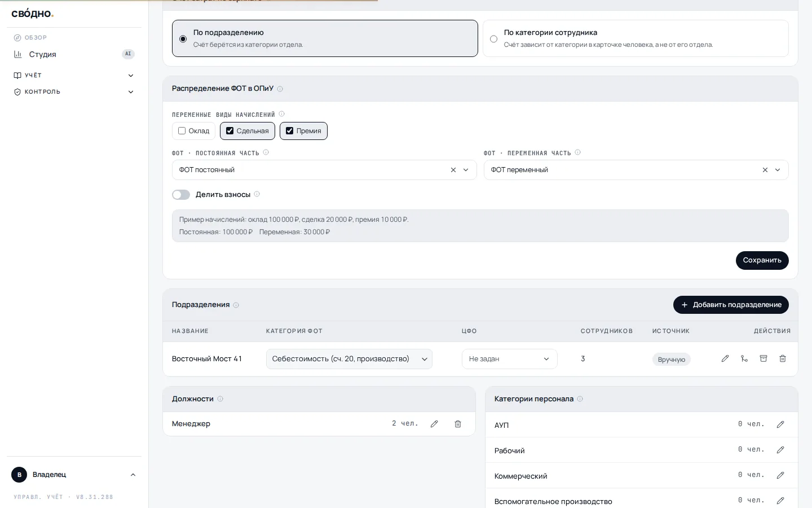Open the ФОТ постоянный dropdown

pos(324,170)
